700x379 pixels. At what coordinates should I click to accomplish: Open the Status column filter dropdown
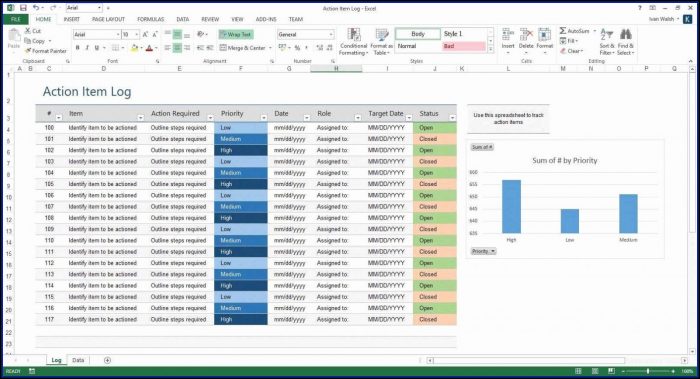[452, 118]
